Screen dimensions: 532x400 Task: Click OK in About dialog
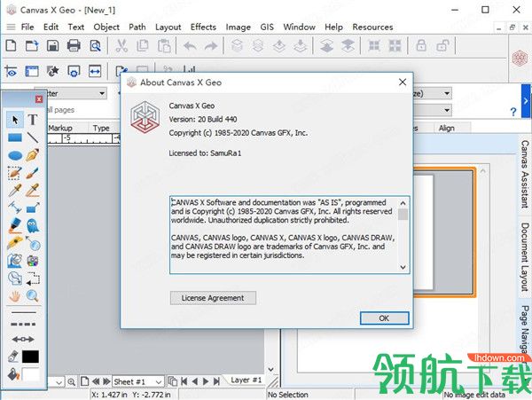[x=384, y=318]
